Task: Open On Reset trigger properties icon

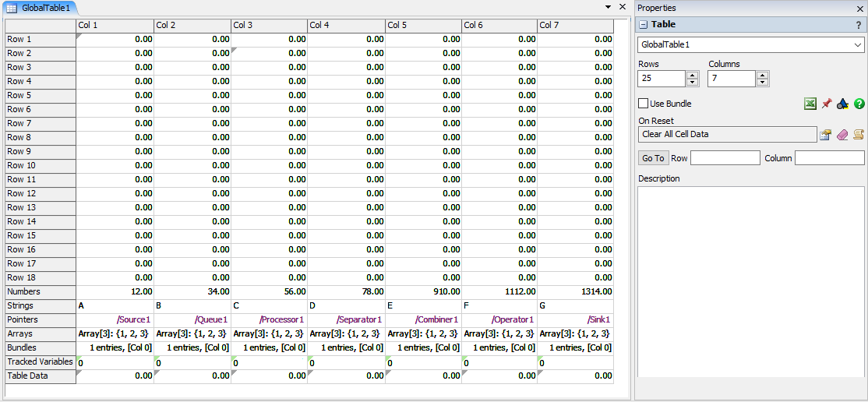Action: 825,135
